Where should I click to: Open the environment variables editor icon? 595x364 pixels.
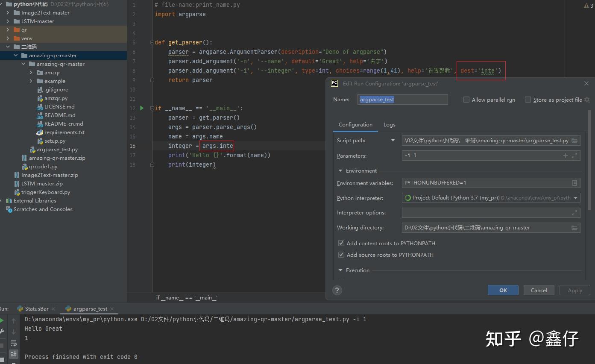point(574,183)
